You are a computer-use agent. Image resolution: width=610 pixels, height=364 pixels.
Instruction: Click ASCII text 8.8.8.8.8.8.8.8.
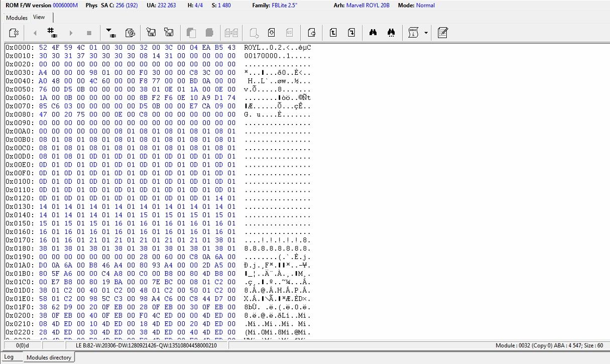278,248
